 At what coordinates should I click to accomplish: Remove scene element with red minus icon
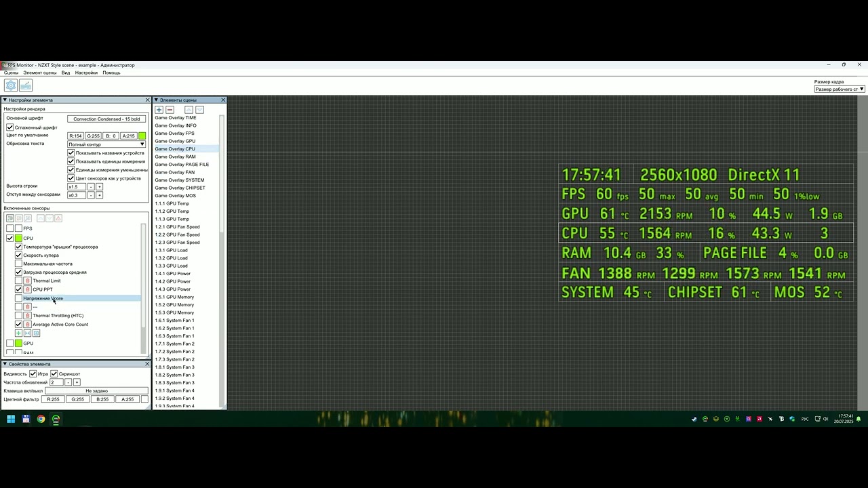coord(170,110)
